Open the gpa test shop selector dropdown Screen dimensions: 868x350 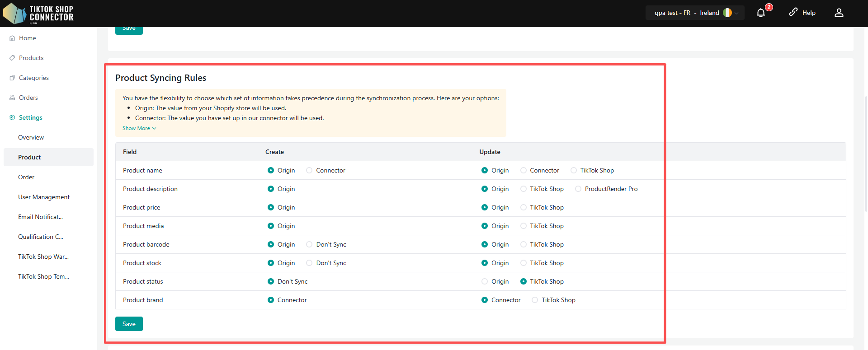point(695,13)
